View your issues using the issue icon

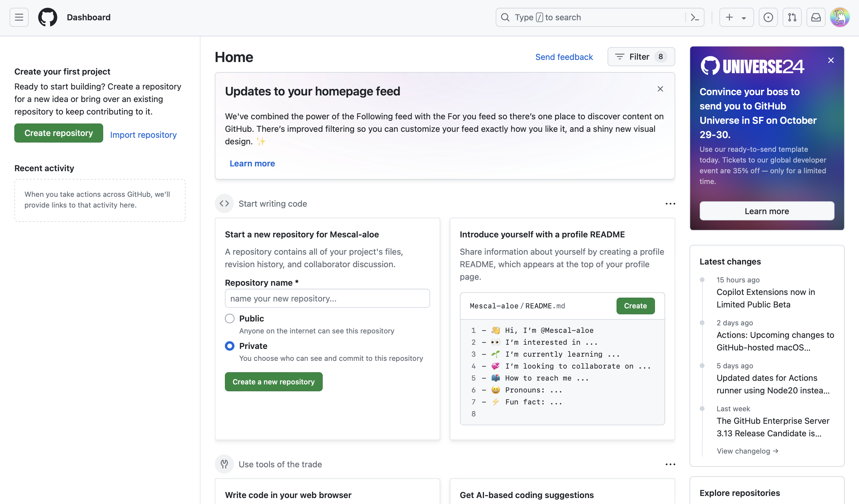click(768, 17)
